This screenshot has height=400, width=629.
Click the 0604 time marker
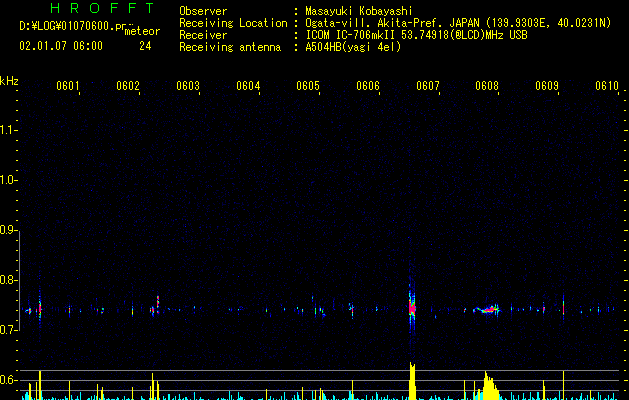248,86
